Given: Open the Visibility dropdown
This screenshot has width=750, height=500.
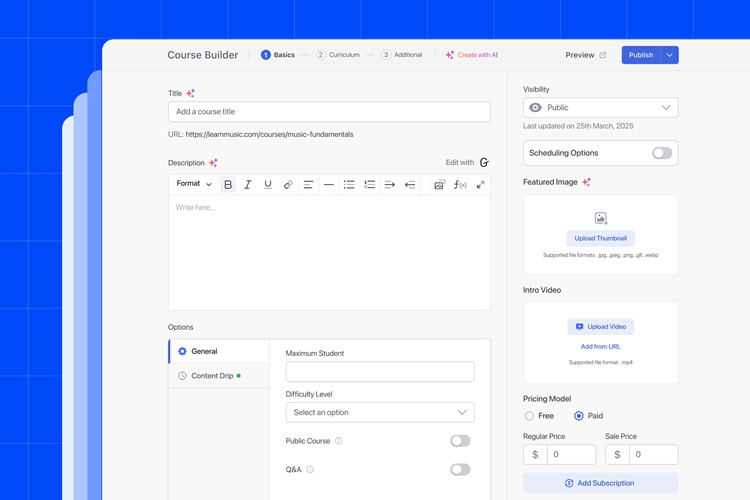Looking at the screenshot, I should pyautogui.click(x=600, y=108).
